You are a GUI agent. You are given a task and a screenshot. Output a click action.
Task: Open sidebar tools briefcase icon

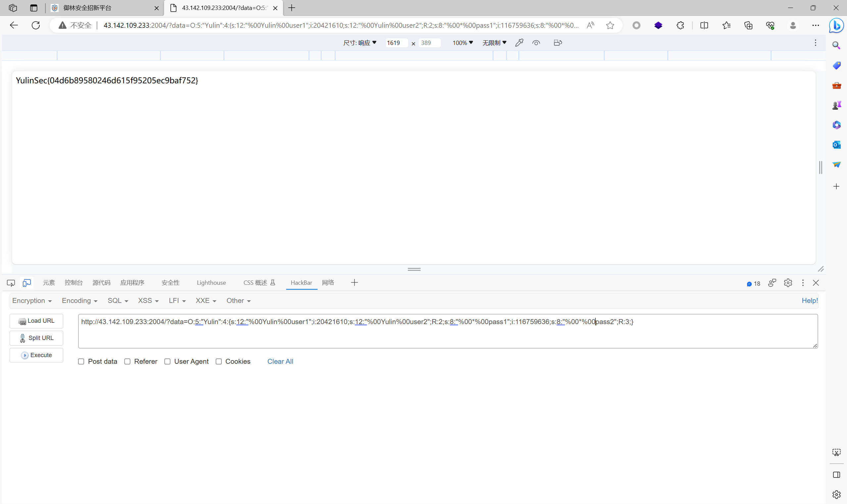836,85
